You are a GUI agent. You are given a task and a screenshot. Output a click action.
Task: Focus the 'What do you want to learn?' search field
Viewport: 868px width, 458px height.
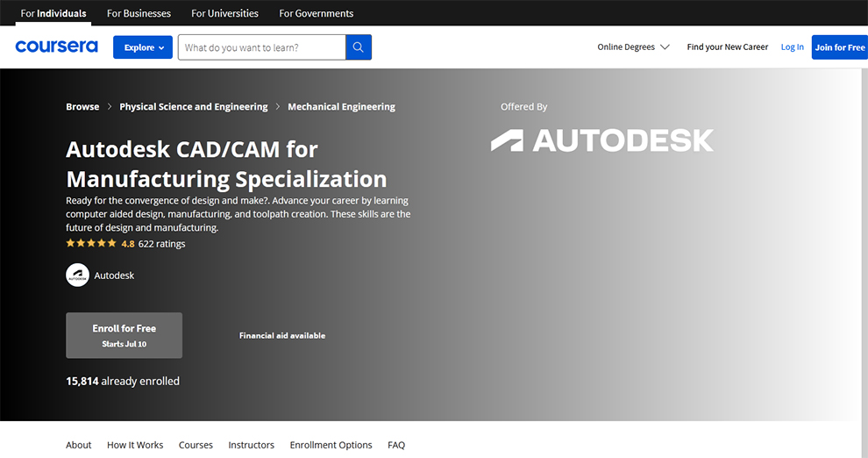[262, 47]
